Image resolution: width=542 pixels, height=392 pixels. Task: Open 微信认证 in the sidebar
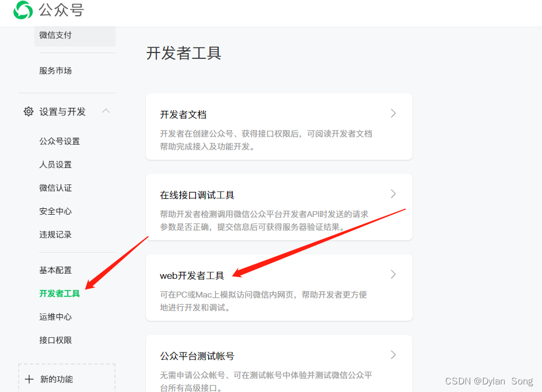[55, 188]
